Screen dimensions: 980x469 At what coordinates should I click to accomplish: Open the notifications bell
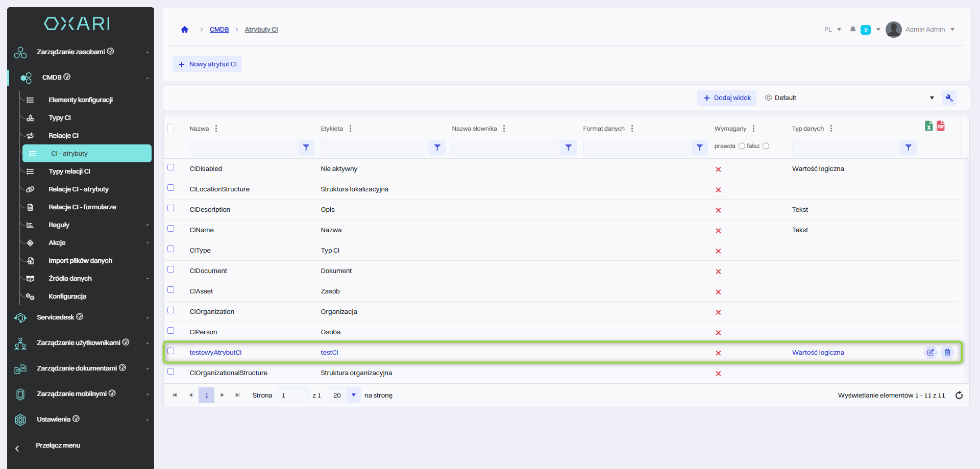click(852, 30)
